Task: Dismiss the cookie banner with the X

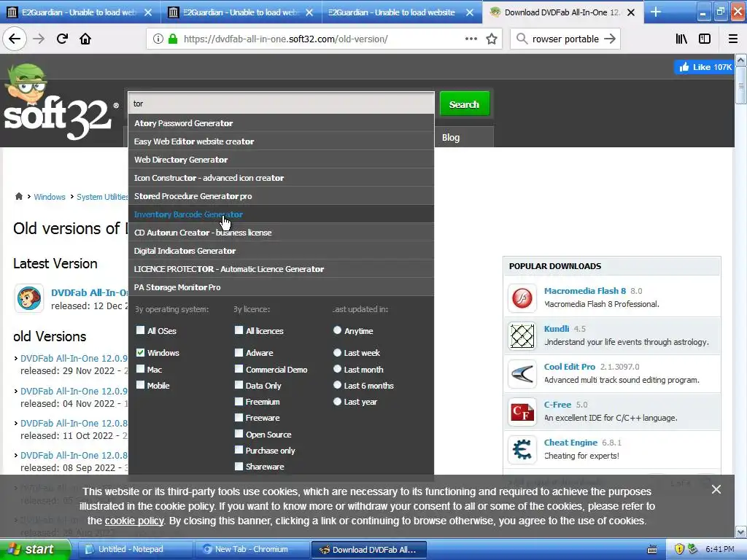Action: coord(716,489)
